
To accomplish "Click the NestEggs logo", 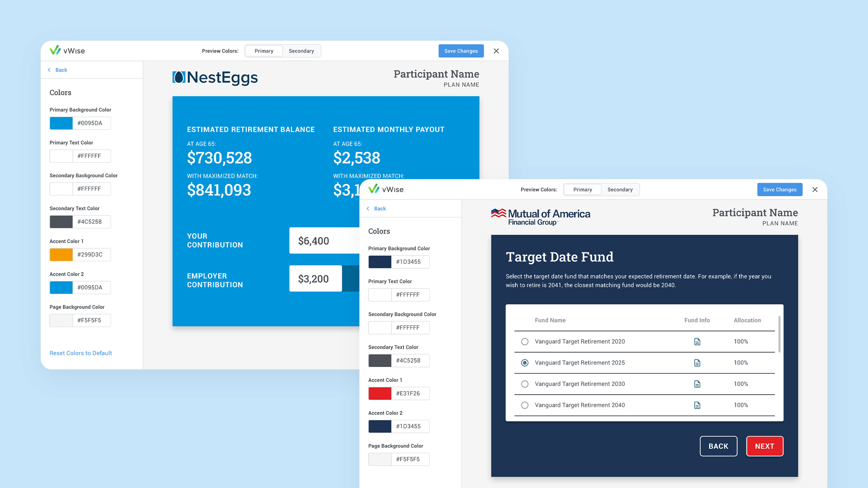I will click(215, 77).
